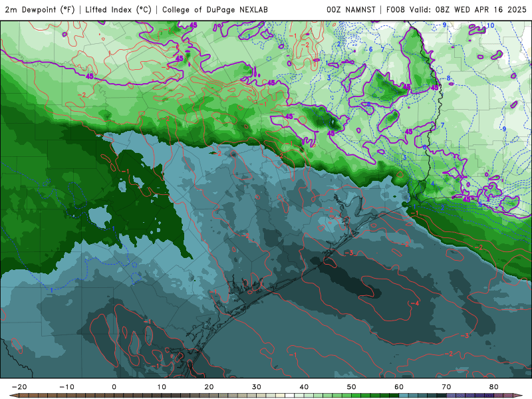Screen dimensions: 532x399
Task: Select the "College of DuPage NEXLAB" text
Action: pos(215,9)
